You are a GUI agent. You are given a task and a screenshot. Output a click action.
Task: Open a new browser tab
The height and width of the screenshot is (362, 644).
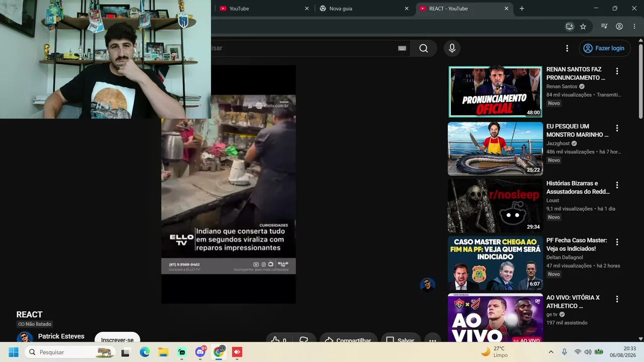pyautogui.click(x=522, y=9)
